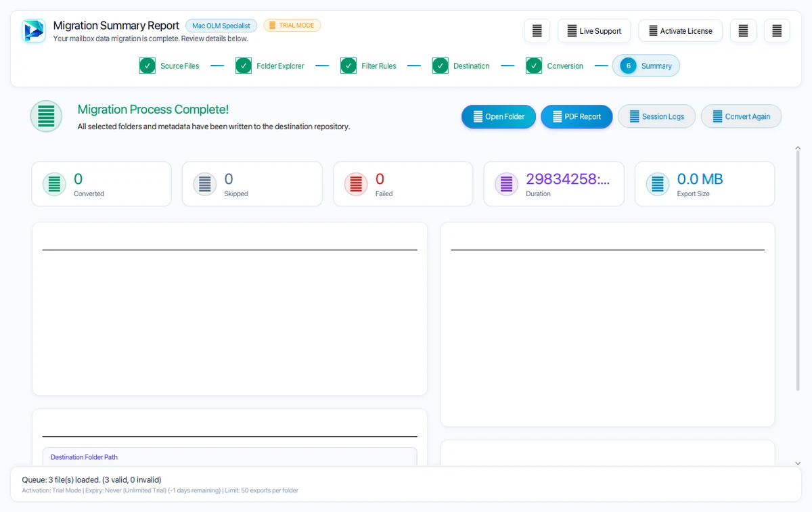View Session Logs
The height and width of the screenshot is (512, 812).
pyautogui.click(x=656, y=116)
